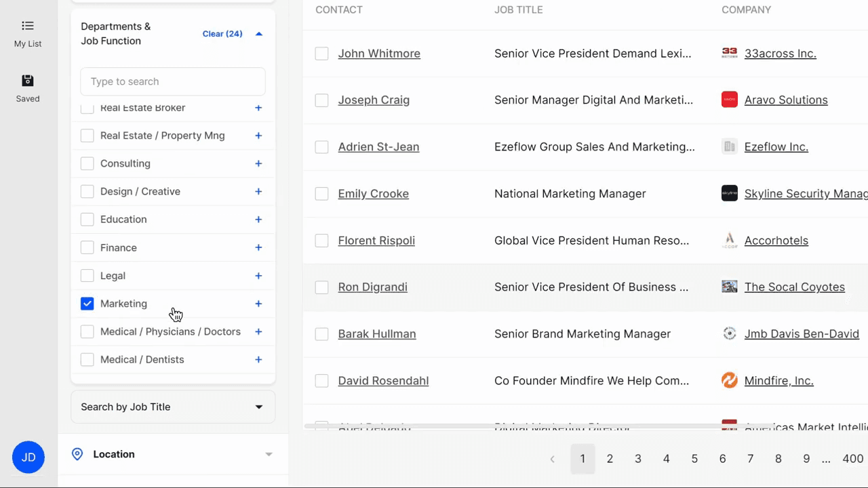
Task: Open Joseph Craig's contact profile
Action: 374,100
